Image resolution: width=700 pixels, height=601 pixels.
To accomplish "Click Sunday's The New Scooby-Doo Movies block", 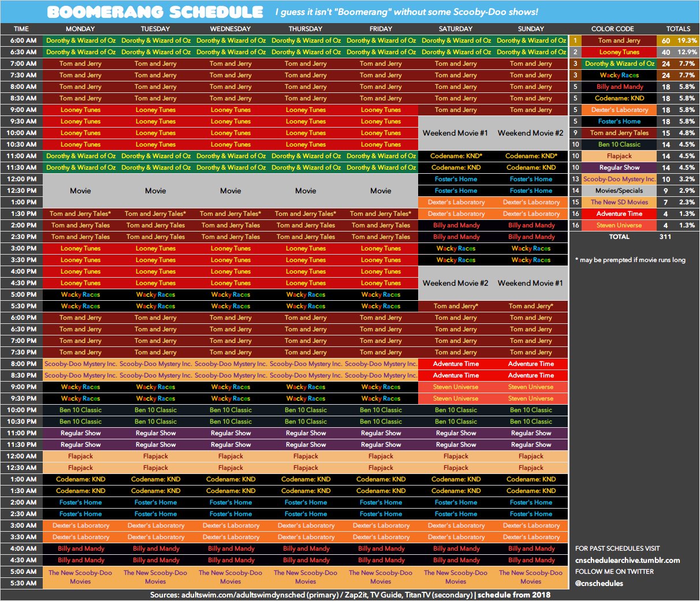I will (531, 577).
